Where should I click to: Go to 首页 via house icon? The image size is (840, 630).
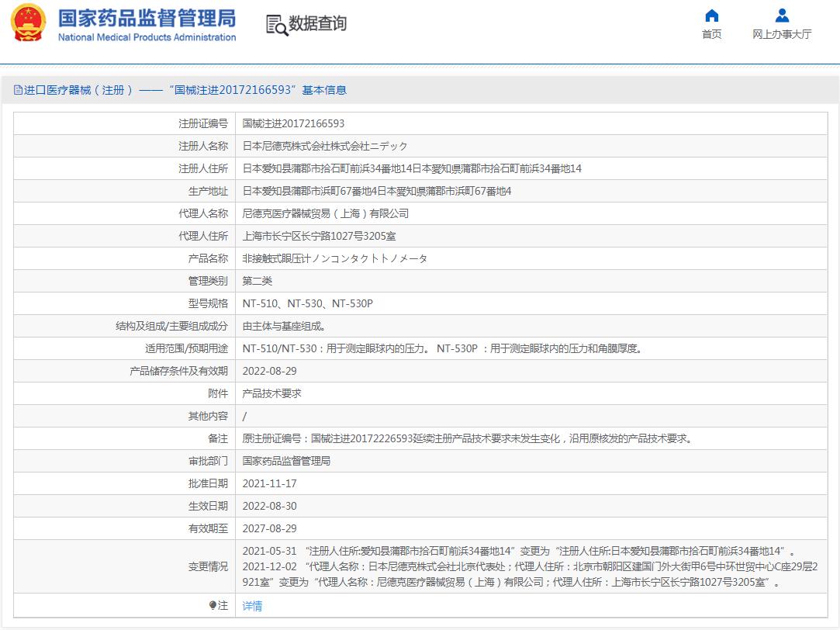[711, 16]
